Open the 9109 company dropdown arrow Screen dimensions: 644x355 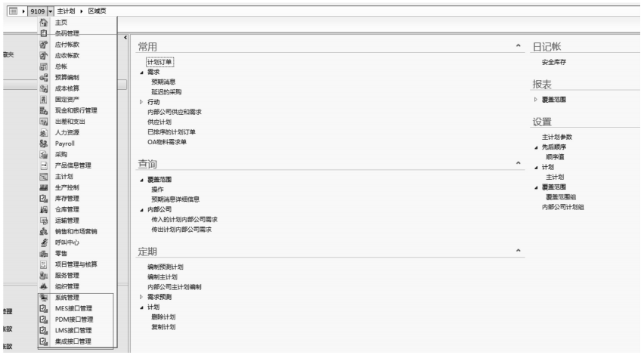point(50,11)
